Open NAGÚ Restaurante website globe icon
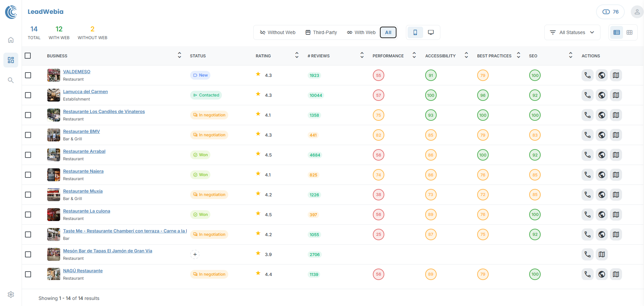Screen dimensions: 644x306 tap(602, 274)
